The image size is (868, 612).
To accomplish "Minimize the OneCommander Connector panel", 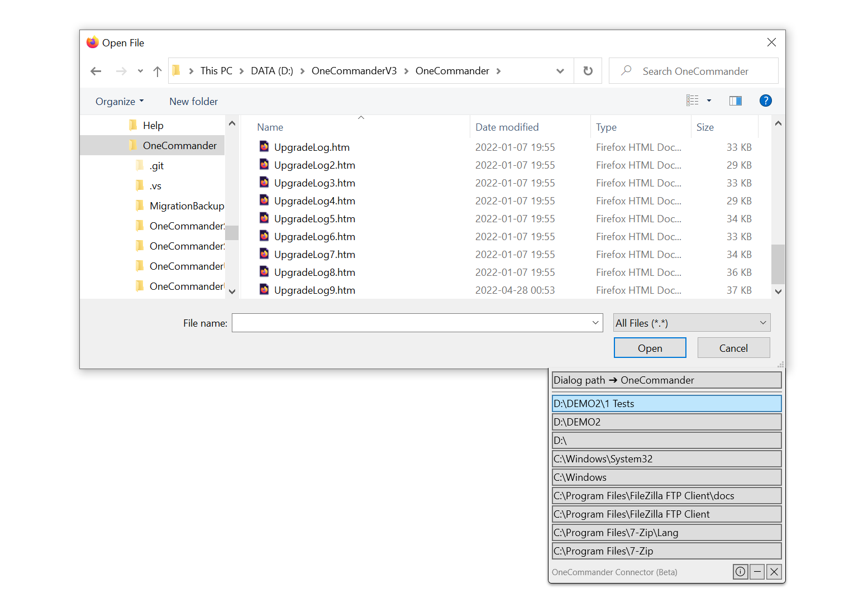I will pyautogui.click(x=757, y=572).
